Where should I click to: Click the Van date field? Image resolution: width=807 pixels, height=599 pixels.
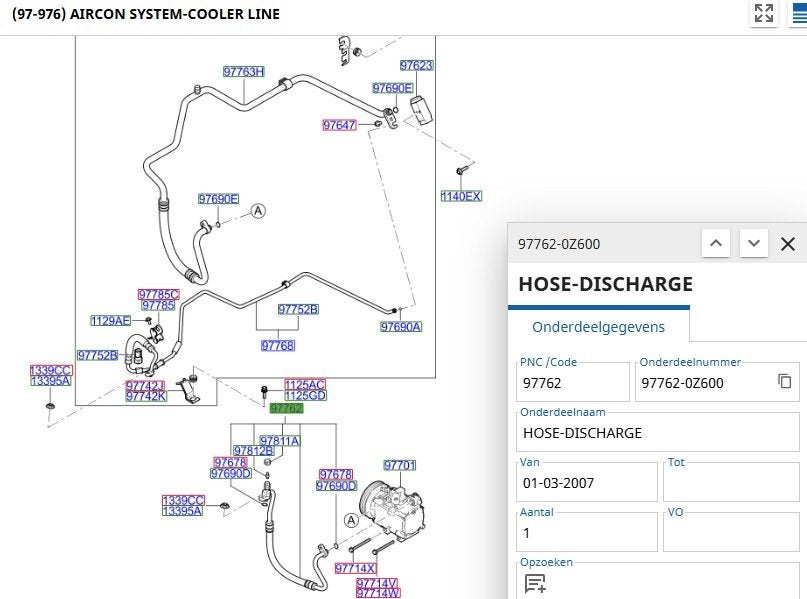click(587, 482)
